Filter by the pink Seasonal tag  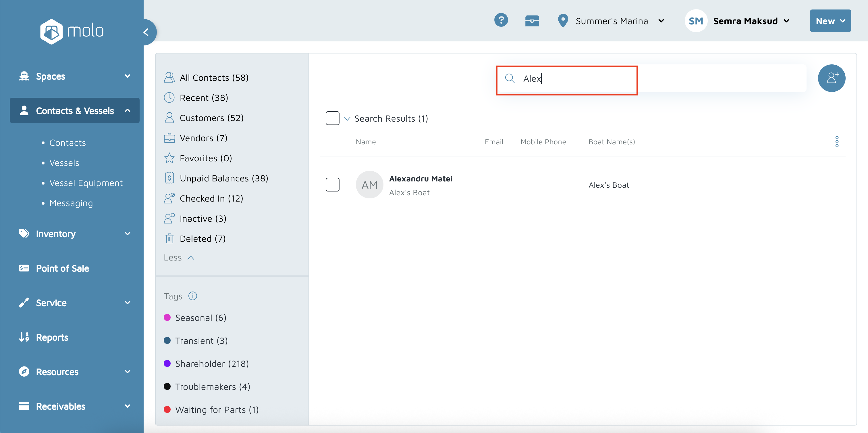coord(200,318)
